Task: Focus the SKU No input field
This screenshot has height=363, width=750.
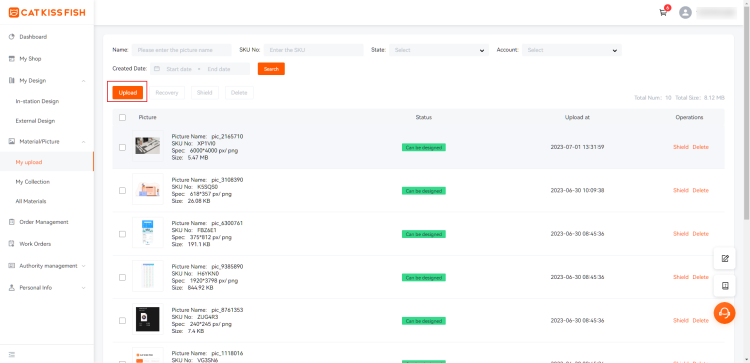Action: point(314,50)
